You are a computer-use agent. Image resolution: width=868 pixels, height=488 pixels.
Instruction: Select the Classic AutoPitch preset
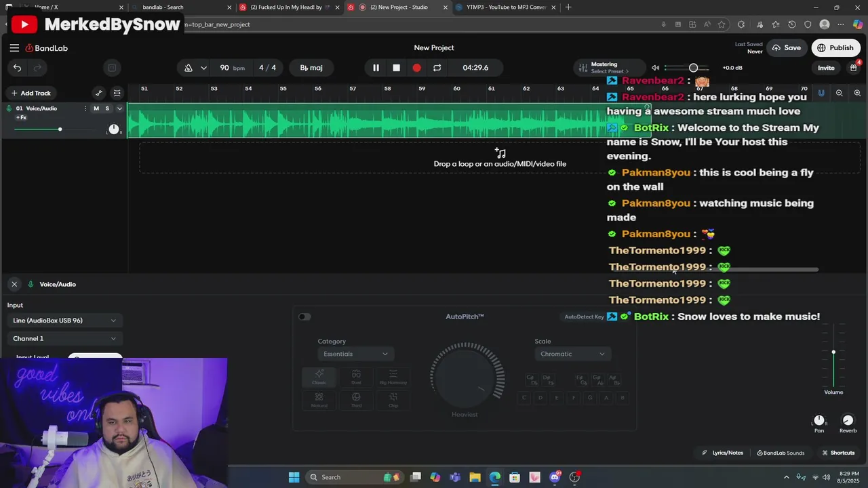[x=319, y=377]
